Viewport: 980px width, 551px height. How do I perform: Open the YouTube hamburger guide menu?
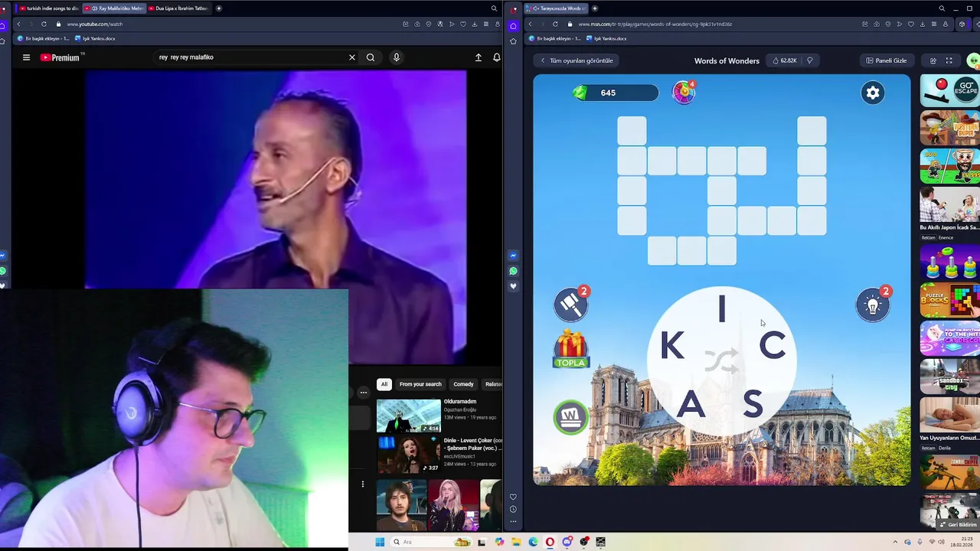26,57
